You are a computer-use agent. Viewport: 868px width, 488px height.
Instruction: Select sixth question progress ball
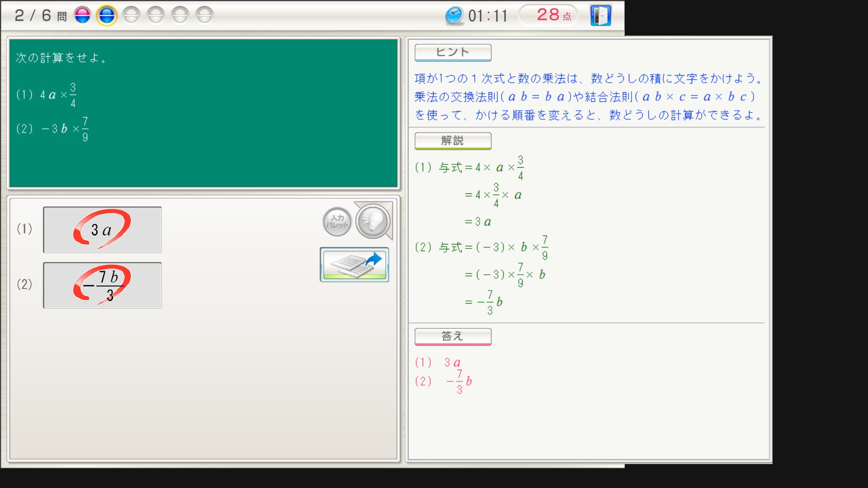click(x=204, y=15)
